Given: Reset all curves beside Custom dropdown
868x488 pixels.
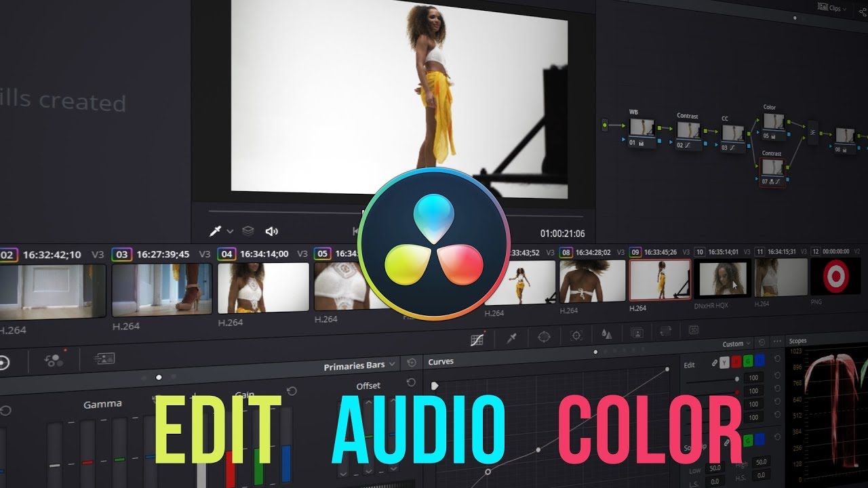Looking at the screenshot, I should tap(762, 343).
